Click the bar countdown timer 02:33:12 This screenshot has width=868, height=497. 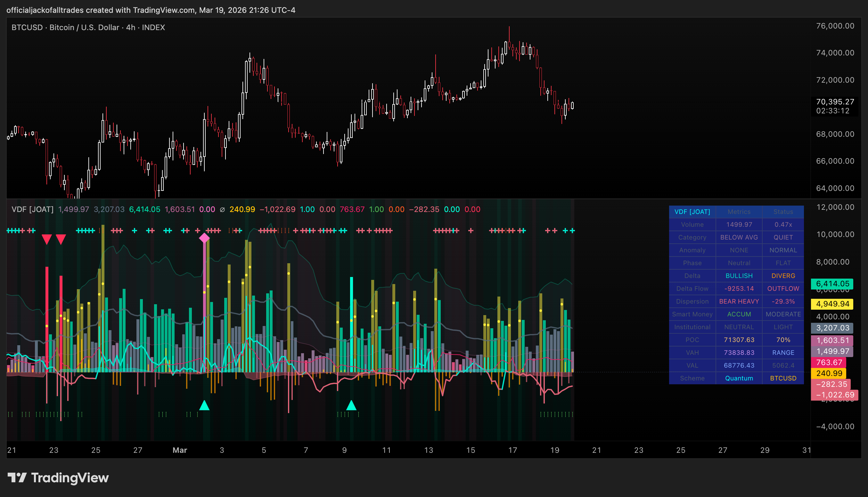pos(832,110)
